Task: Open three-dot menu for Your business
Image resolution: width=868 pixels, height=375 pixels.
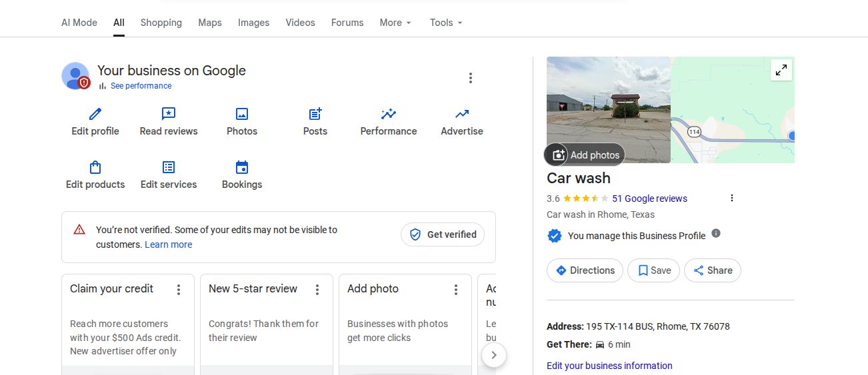Action: [471, 78]
